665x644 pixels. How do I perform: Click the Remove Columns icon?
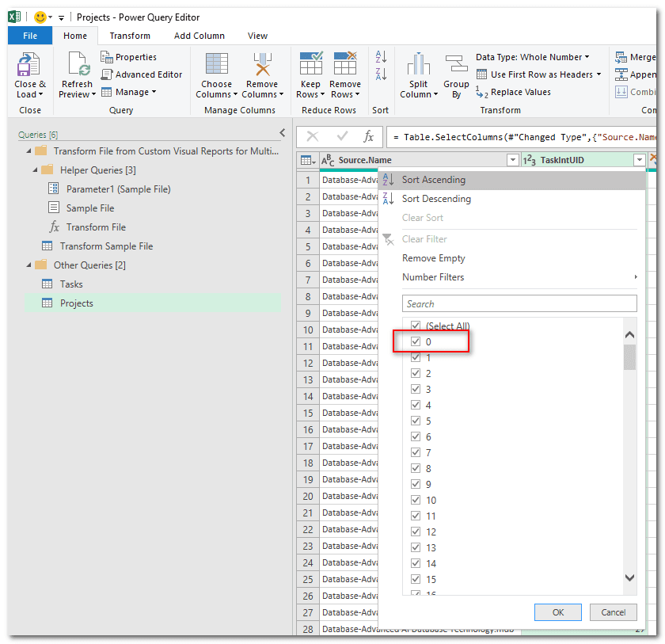click(262, 64)
